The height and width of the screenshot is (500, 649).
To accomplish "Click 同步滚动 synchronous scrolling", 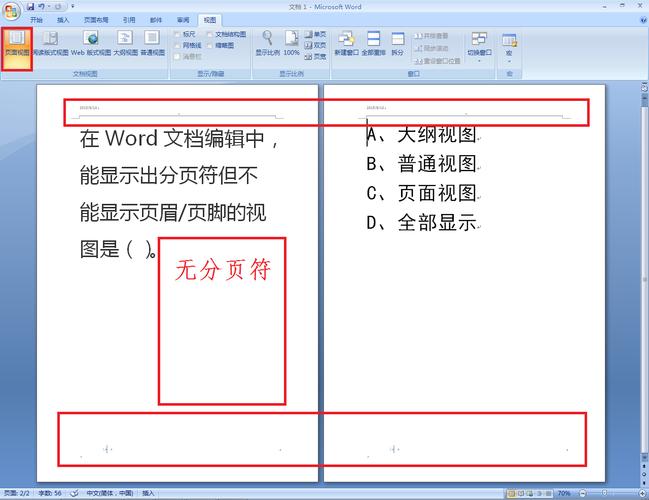I will pos(432,48).
